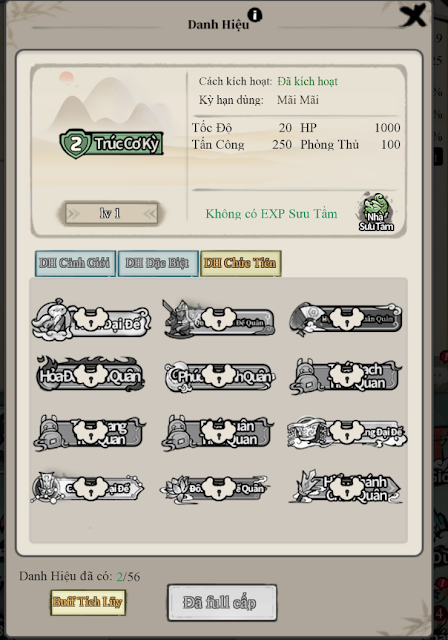Switch to DH Đặc Biệt tab
The height and width of the screenshot is (640, 448).
tap(158, 263)
